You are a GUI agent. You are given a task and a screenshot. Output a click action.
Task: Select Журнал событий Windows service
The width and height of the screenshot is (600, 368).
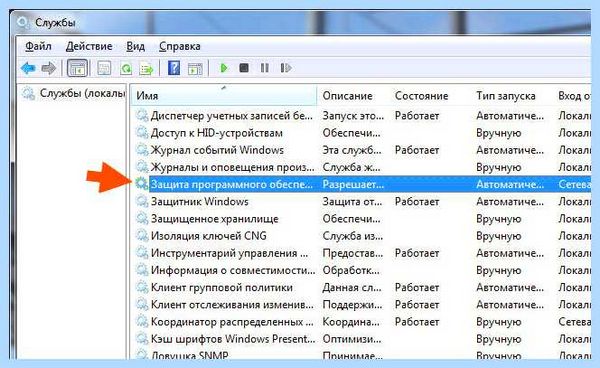coord(217,150)
